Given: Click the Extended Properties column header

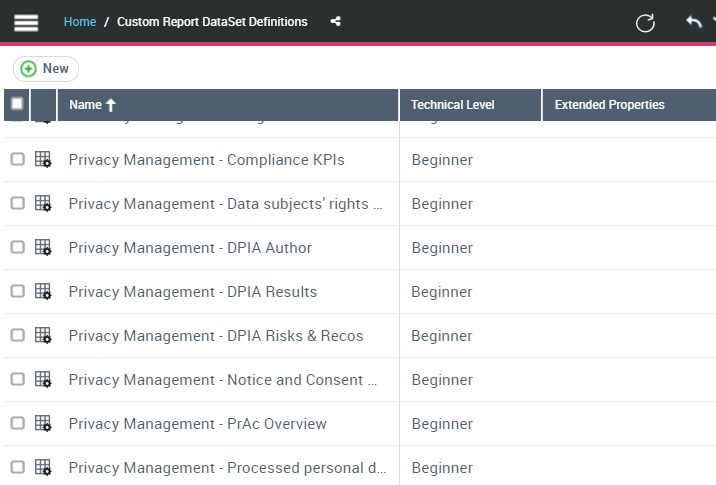Looking at the screenshot, I should [609, 105].
